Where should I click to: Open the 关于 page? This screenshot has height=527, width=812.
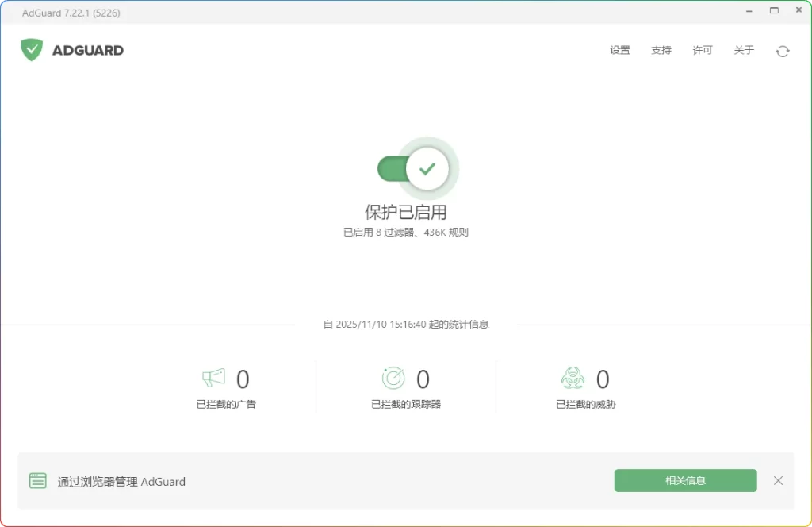744,50
